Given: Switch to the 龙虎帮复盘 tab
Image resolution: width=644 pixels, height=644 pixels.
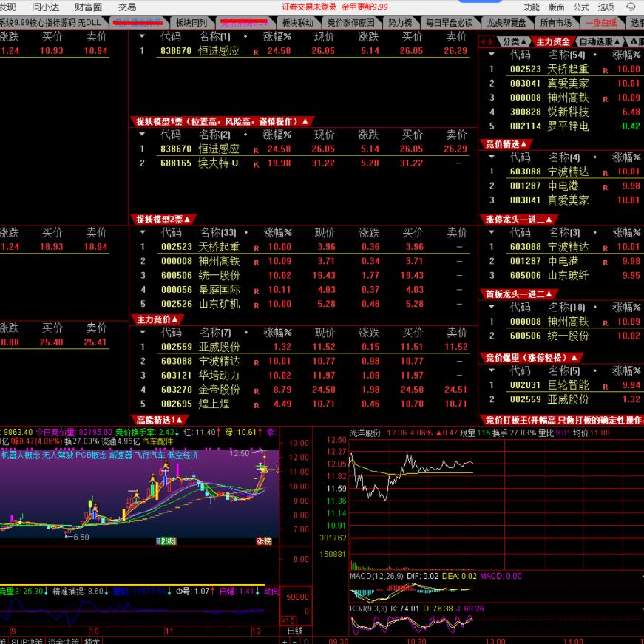Looking at the screenshot, I should tap(506, 23).
